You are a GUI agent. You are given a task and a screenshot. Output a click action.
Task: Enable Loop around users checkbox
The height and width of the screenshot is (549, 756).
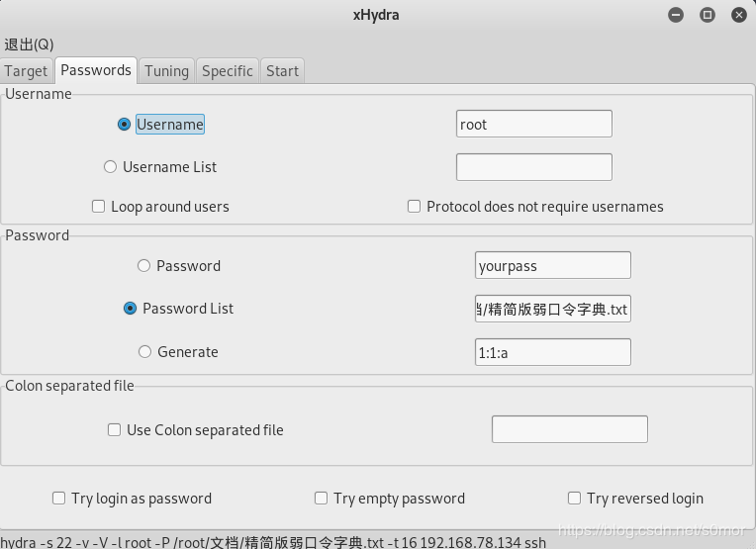[98, 207]
